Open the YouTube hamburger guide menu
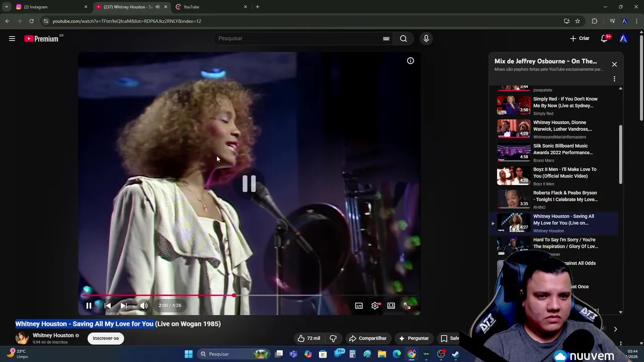 click(x=12, y=39)
